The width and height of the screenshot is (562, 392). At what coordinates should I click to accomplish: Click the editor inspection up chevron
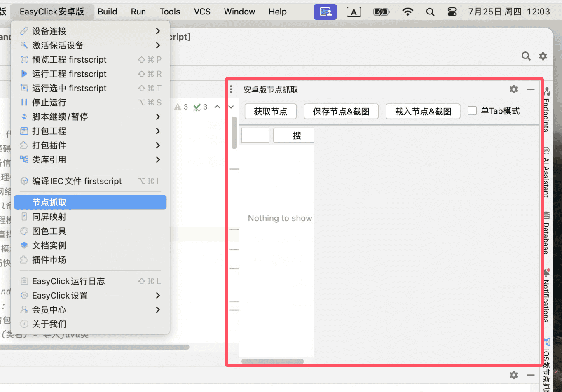218,107
